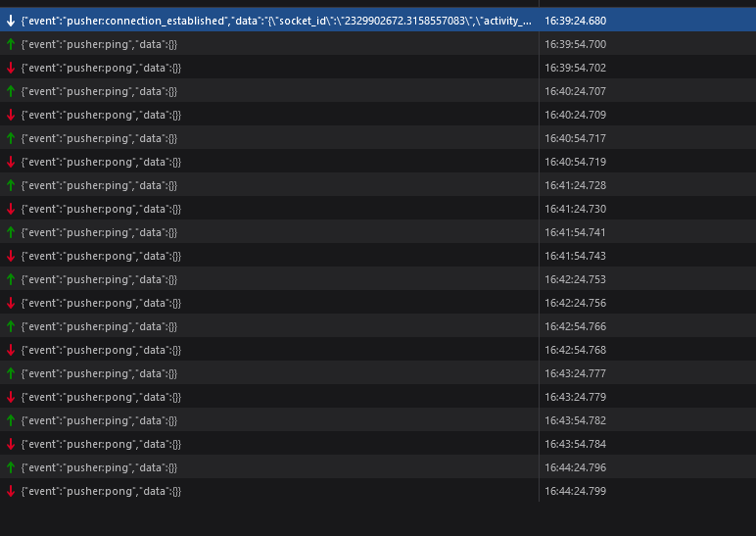Select pong message at 16:41:54.743
Image resolution: width=756 pixels, height=536 pixels.
click(x=378, y=256)
